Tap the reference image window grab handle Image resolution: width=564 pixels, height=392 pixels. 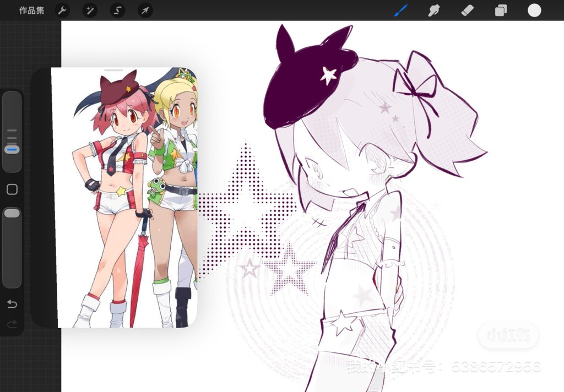pyautogui.click(x=113, y=70)
